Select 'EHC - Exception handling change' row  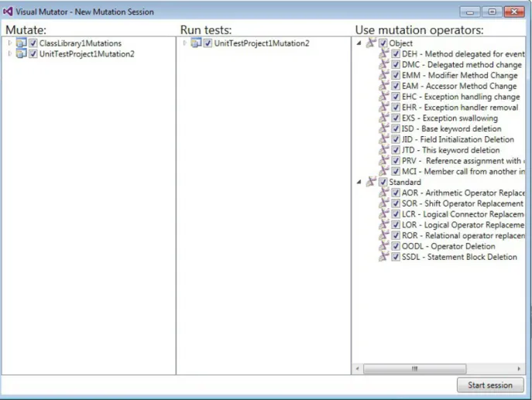coord(461,97)
